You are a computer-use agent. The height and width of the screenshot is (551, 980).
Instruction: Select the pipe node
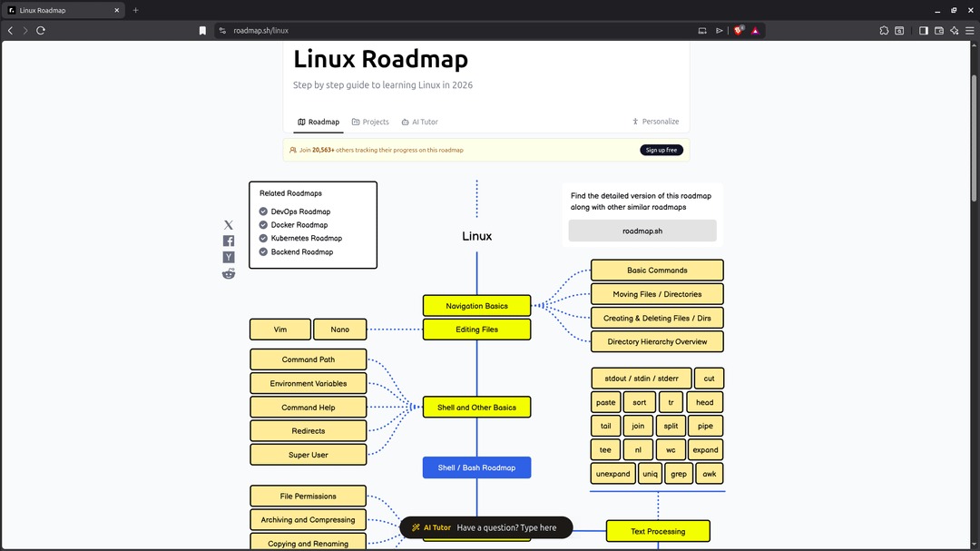[x=706, y=426]
